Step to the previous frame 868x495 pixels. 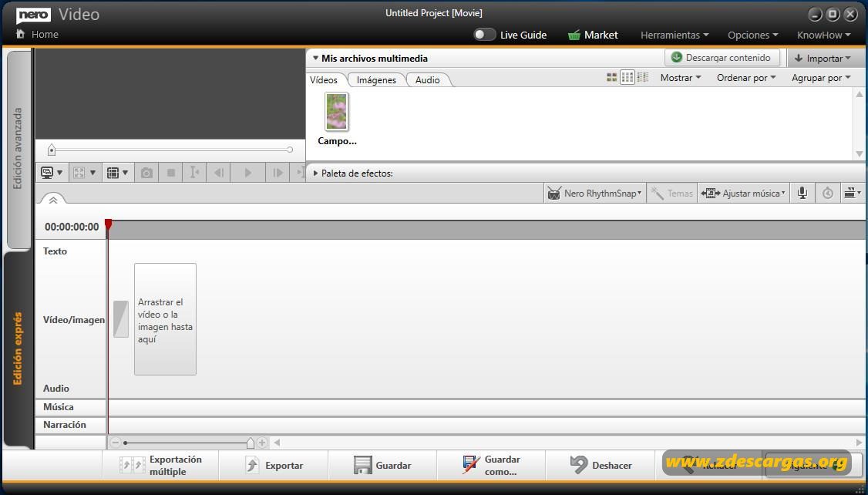(x=219, y=173)
